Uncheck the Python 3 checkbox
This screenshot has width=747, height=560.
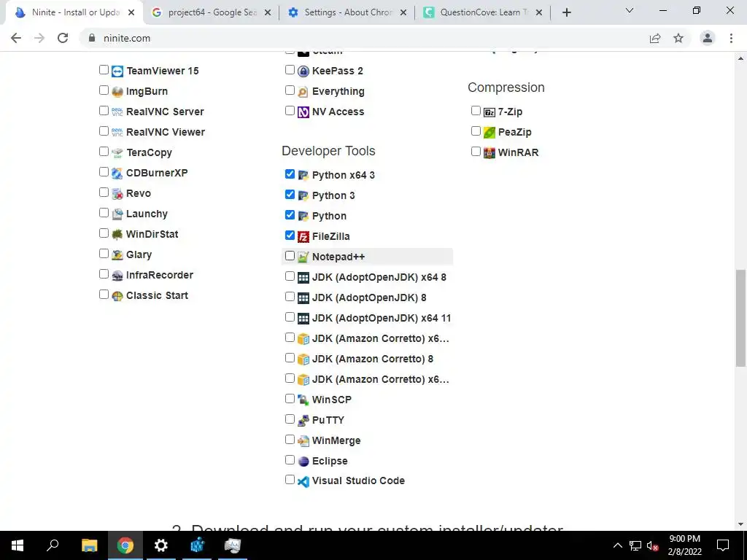290,195
